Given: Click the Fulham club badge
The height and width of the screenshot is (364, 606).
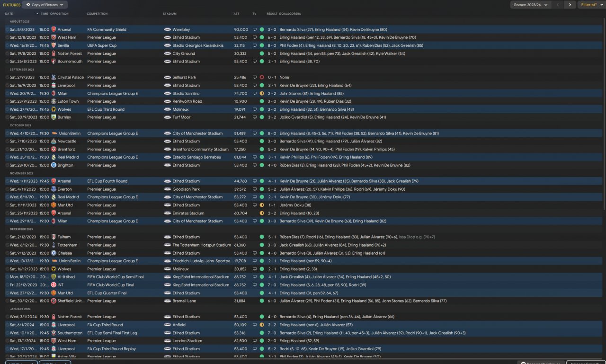Looking at the screenshot, I should pyautogui.click(x=53, y=237).
